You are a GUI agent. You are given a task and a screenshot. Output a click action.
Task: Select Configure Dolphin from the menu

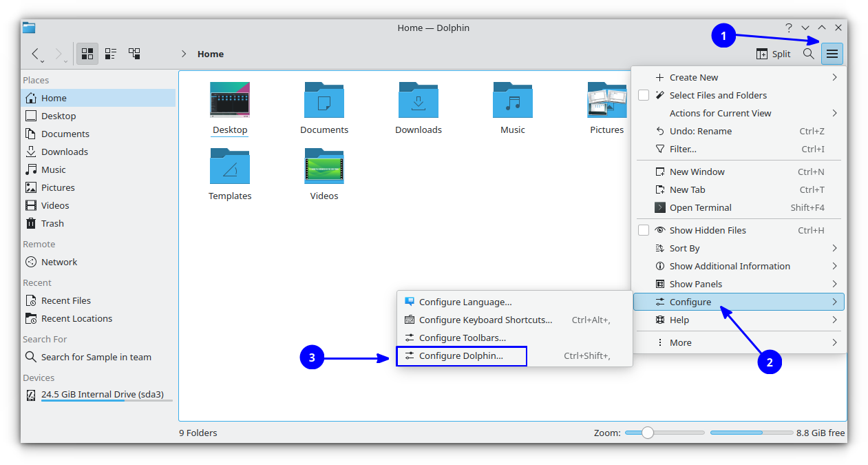(x=461, y=355)
